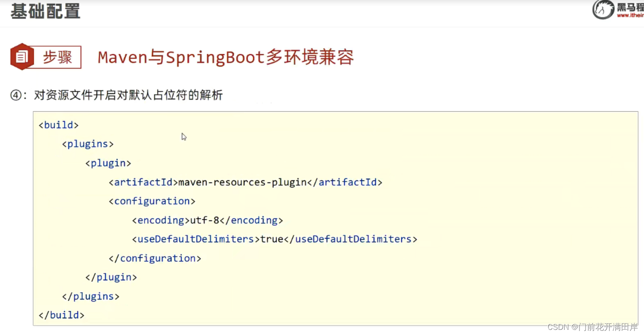The image size is (644, 335).
Task: Click the 步骤 label box
Action: 57,57
